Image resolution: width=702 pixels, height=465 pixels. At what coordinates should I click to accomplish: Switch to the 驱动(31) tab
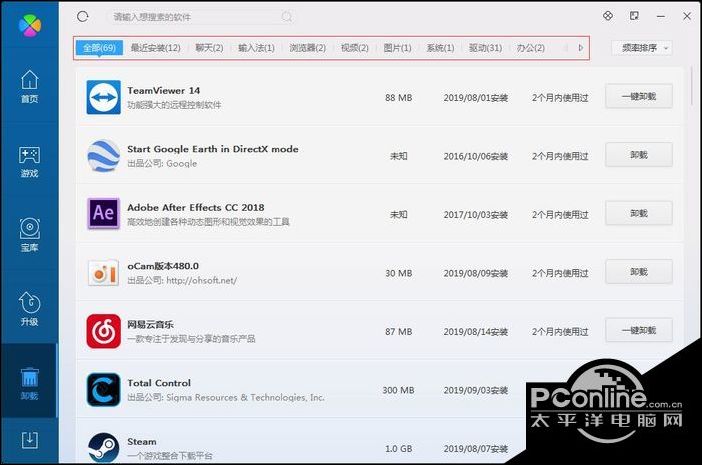(485, 48)
